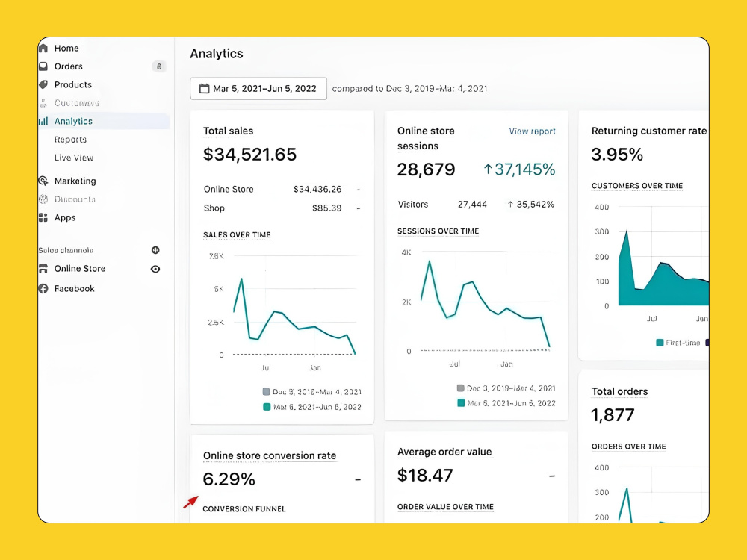This screenshot has height=560, width=747.
Task: Click the Sales channels section label
Action: 66,250
